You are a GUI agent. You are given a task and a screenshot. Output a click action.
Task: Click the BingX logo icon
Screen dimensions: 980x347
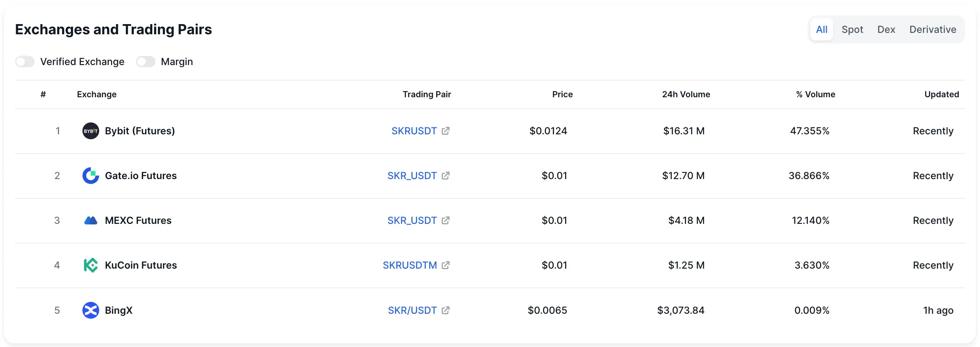(x=90, y=310)
